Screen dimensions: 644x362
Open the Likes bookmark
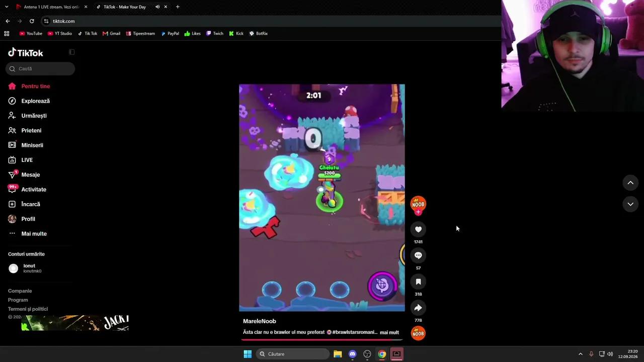click(x=193, y=34)
